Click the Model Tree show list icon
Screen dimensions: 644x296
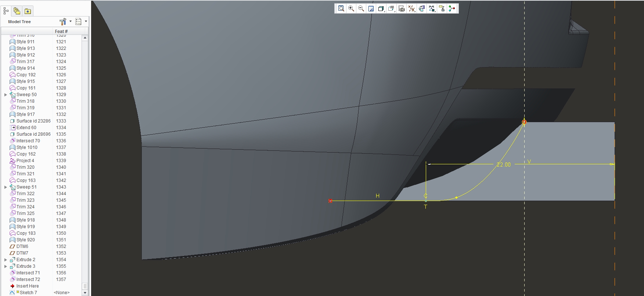(x=78, y=22)
